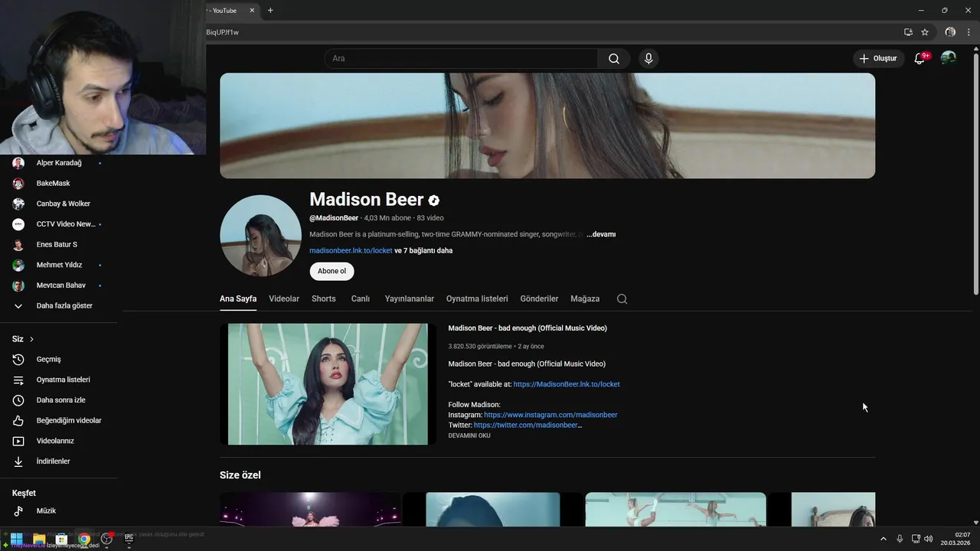Image resolution: width=980 pixels, height=551 pixels.
Task: Switch to the Shorts tab
Action: pyautogui.click(x=324, y=299)
